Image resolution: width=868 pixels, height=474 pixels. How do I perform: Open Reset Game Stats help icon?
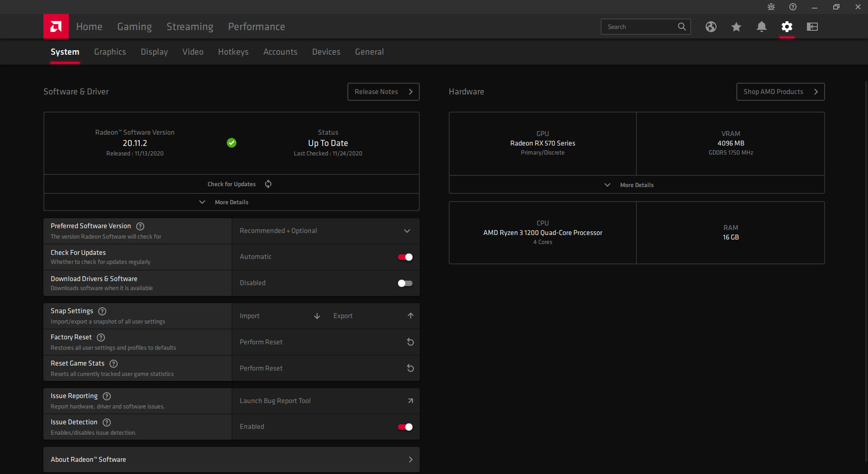point(114,364)
